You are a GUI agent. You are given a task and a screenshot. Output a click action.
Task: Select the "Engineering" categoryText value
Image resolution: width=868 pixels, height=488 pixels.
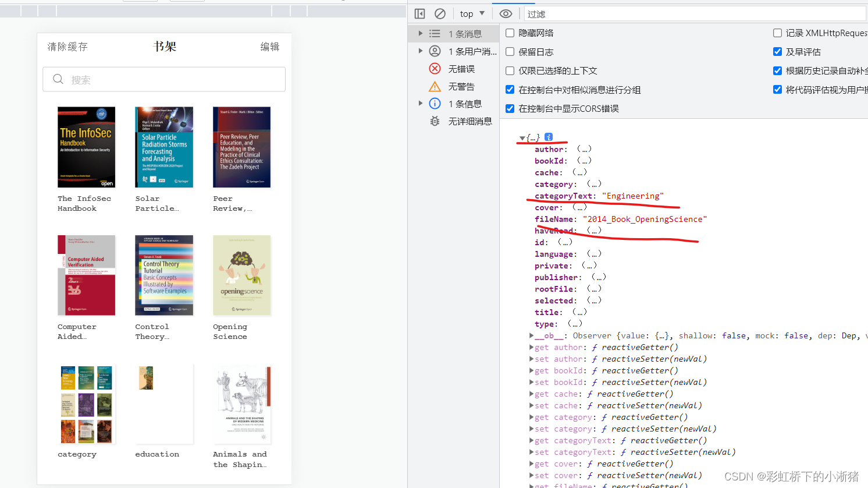coord(633,196)
